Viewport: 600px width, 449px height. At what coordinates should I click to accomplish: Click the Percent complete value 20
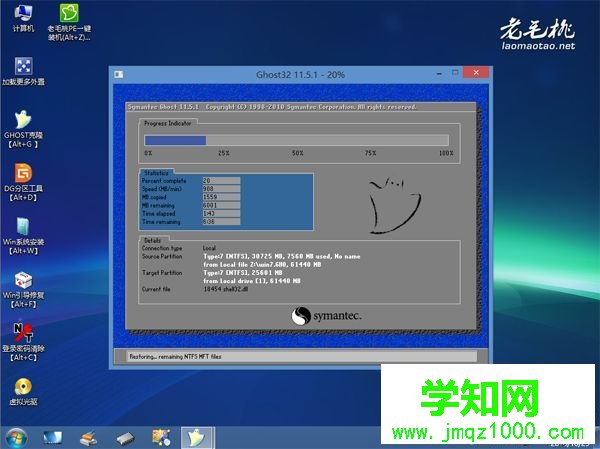pos(221,180)
